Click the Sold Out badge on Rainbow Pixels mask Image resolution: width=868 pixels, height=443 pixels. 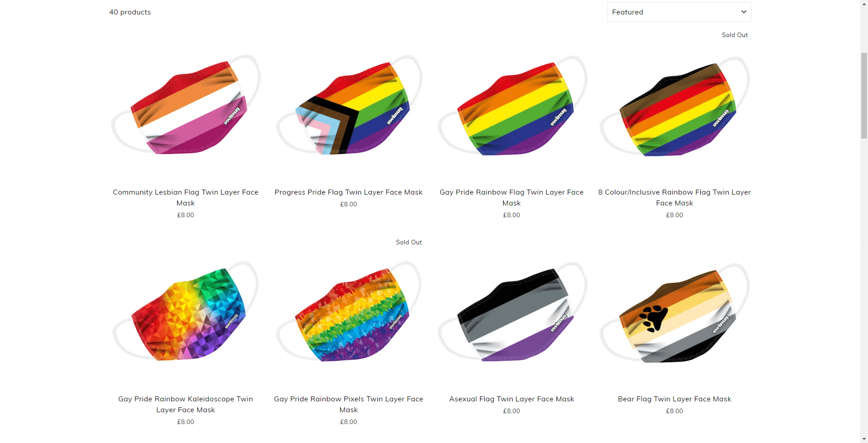(409, 242)
